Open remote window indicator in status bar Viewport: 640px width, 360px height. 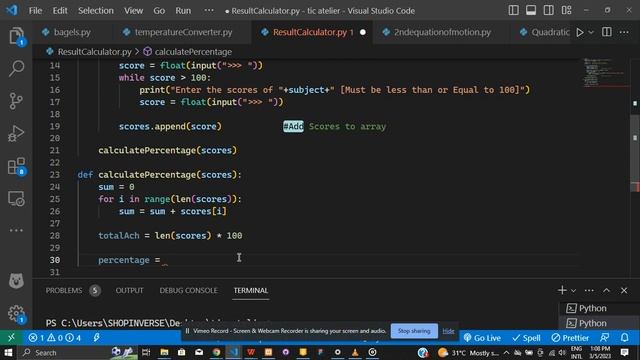pyautogui.click(x=11, y=338)
